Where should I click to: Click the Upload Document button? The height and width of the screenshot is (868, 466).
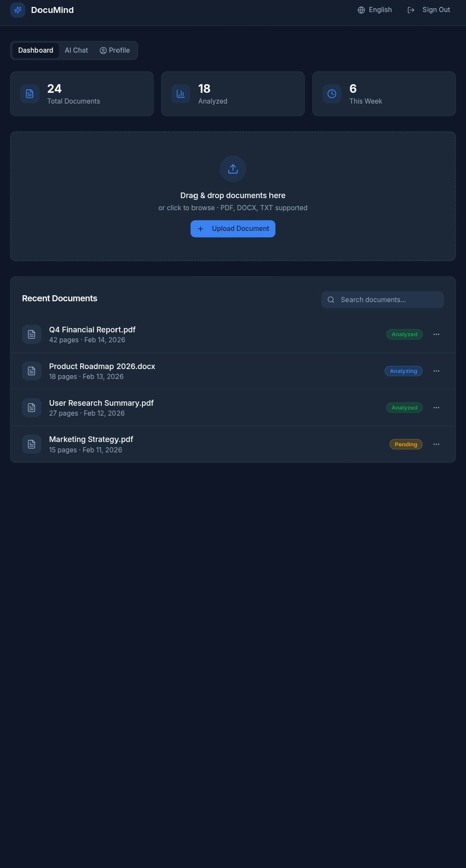click(x=233, y=228)
